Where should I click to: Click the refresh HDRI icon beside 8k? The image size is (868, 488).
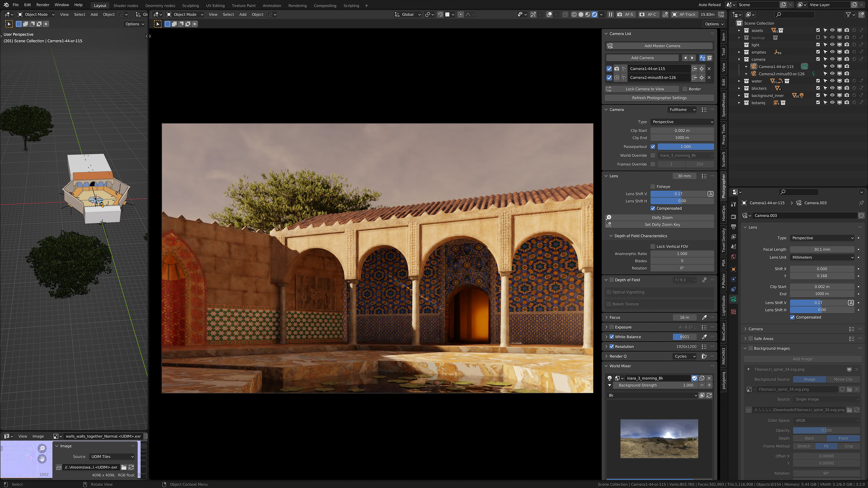click(709, 395)
